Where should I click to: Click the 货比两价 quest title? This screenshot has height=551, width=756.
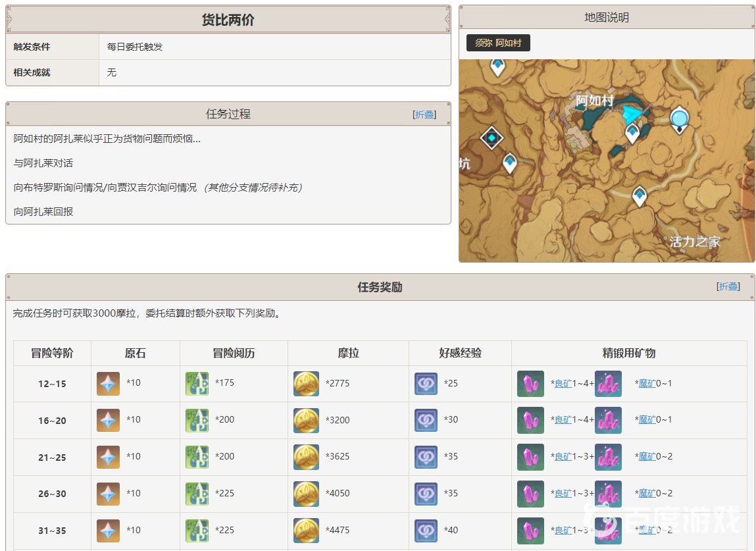click(x=228, y=20)
